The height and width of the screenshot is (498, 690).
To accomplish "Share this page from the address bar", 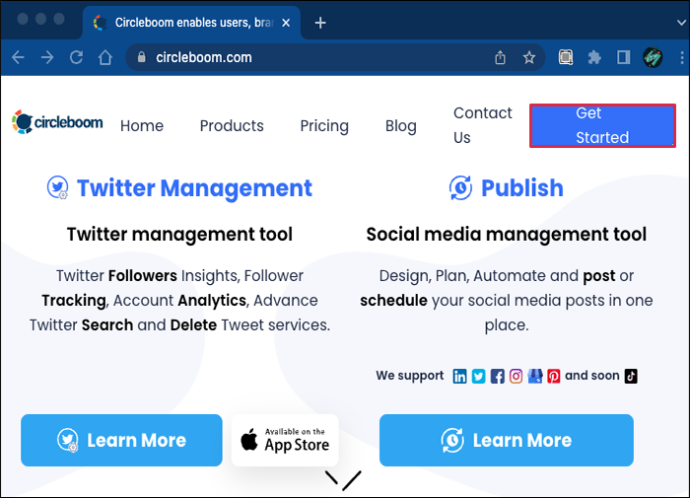I will (x=500, y=57).
